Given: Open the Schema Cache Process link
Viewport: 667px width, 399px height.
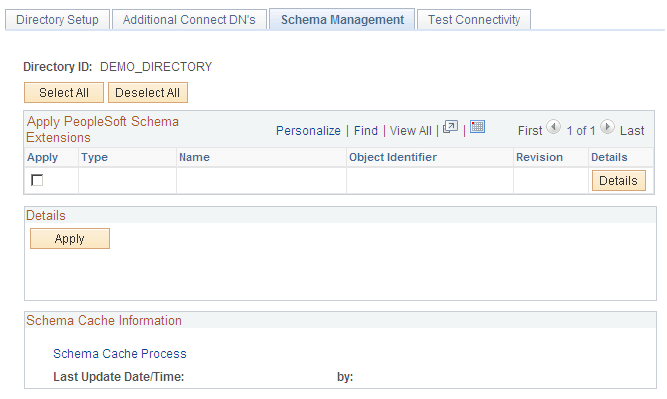Looking at the screenshot, I should pyautogui.click(x=120, y=354).
